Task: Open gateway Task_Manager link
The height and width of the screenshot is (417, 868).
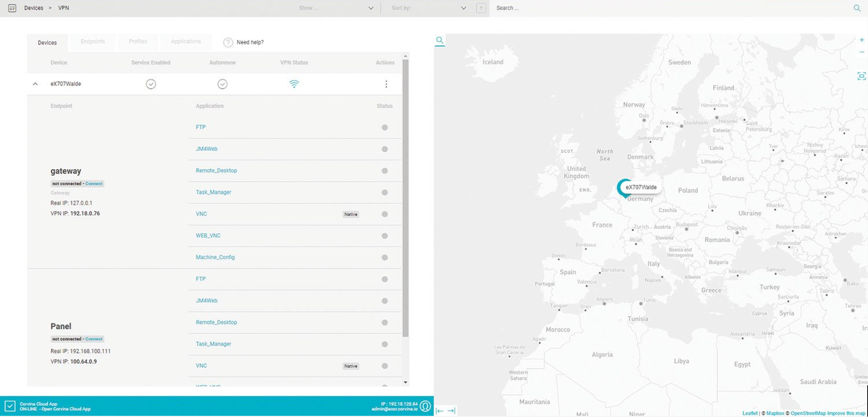Action: pos(213,192)
